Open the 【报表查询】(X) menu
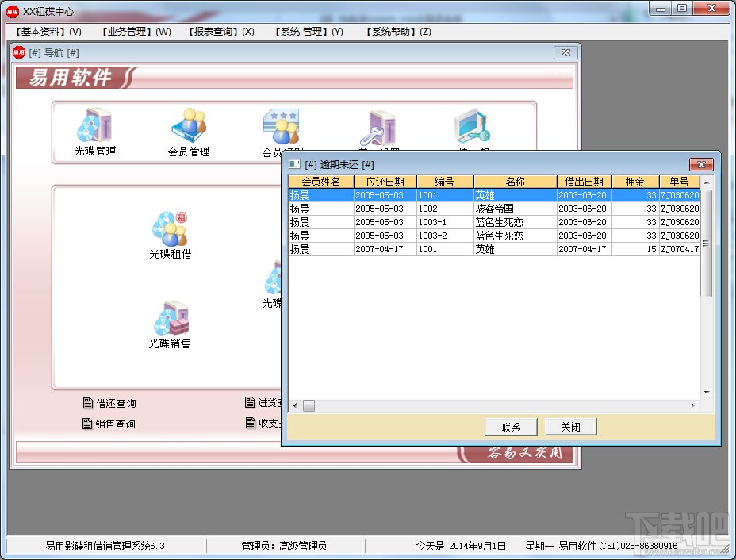 pyautogui.click(x=220, y=32)
